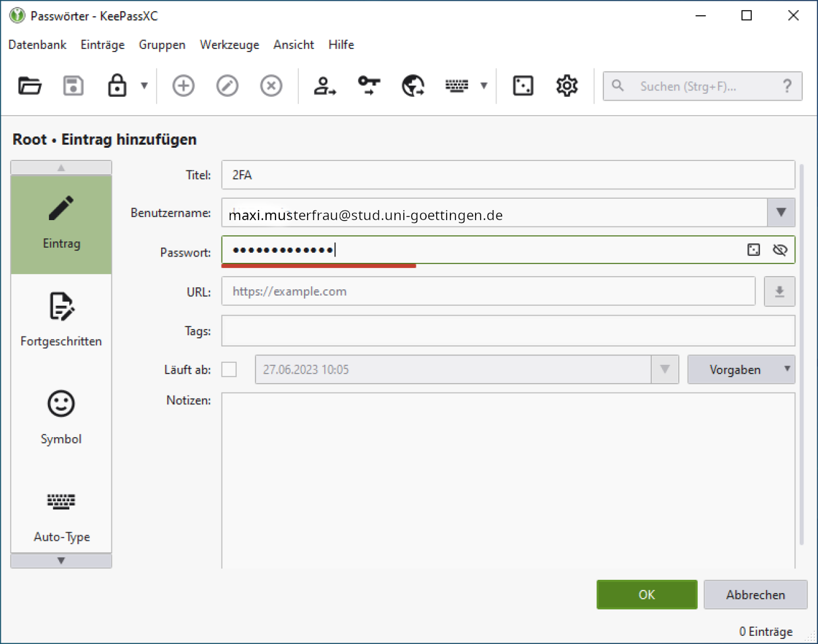Image resolution: width=818 pixels, height=644 pixels.
Task: Click the Titel field containing 2FA
Action: point(508,175)
